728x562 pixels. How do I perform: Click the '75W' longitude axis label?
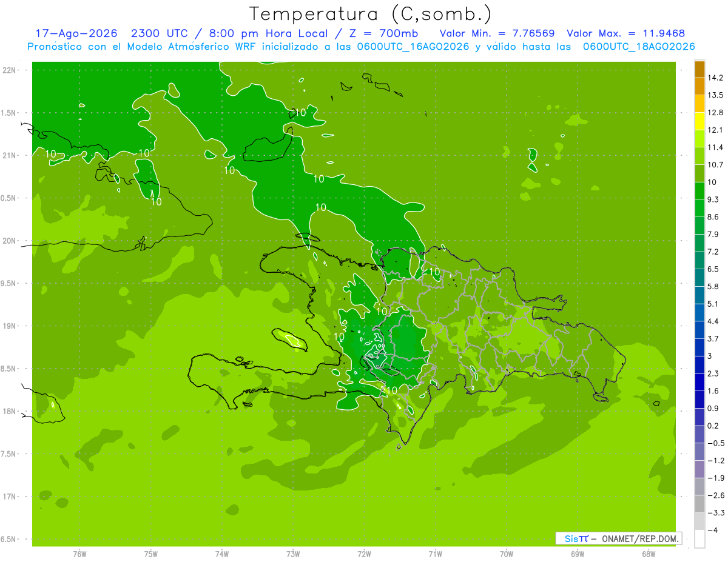point(151,554)
